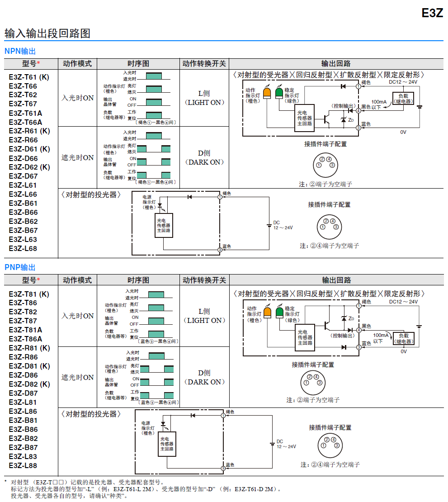Click L侧 (LIGHT ON) in the NPN table
This screenshot has height=502, width=448.
coord(204,98)
